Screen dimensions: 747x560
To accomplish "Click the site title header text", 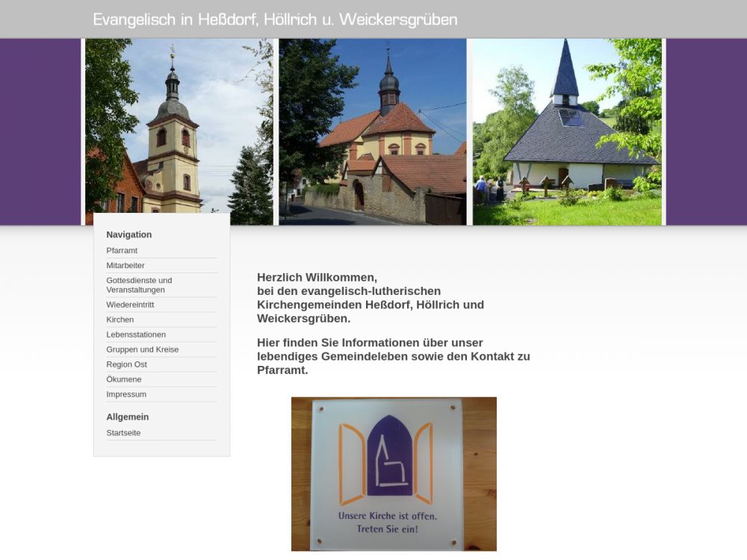I will pyautogui.click(x=275, y=19).
